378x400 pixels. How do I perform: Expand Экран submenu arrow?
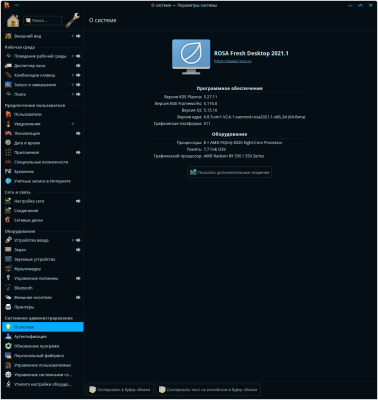[78, 250]
